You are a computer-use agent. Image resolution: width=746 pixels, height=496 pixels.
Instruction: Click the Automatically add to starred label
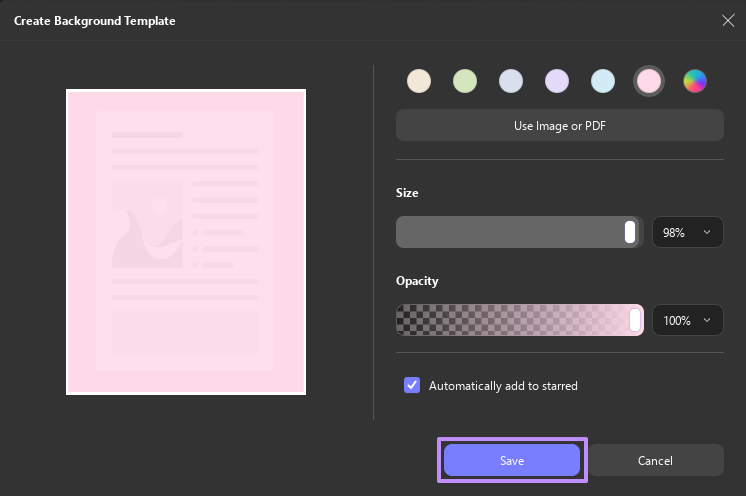pyautogui.click(x=503, y=386)
